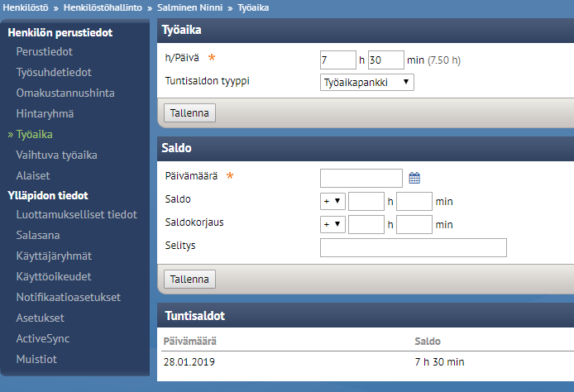Click Tallenna in the Saldo section
This screenshot has width=574, height=392.
coord(189,280)
